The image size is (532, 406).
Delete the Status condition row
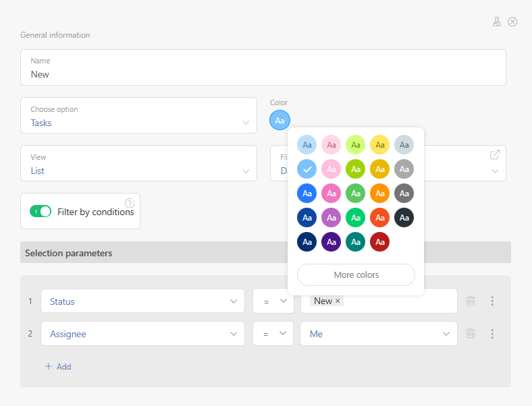[x=471, y=301]
